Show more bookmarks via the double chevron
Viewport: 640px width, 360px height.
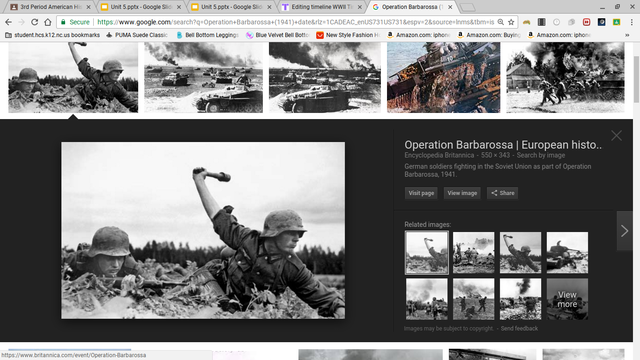pos(627,35)
